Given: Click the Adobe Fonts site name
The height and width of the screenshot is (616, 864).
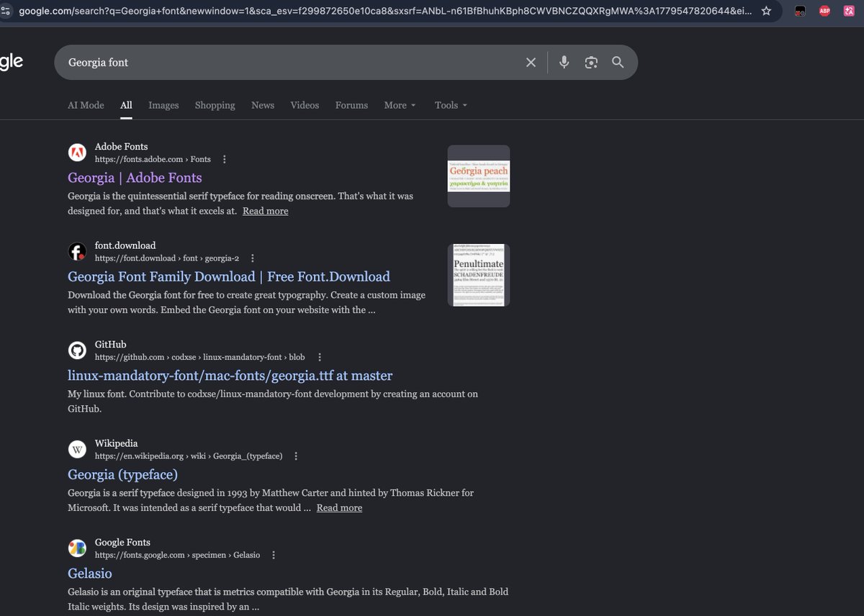Looking at the screenshot, I should [x=121, y=146].
